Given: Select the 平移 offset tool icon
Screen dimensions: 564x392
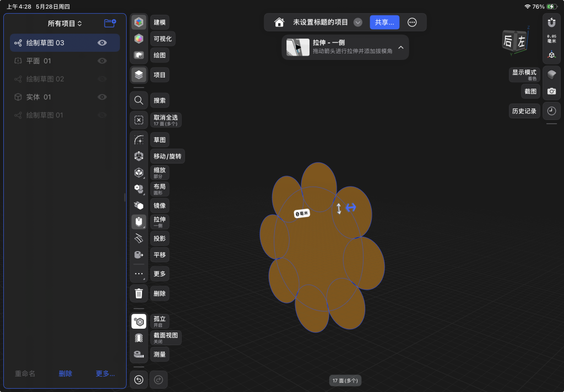Looking at the screenshot, I should pos(139,254).
